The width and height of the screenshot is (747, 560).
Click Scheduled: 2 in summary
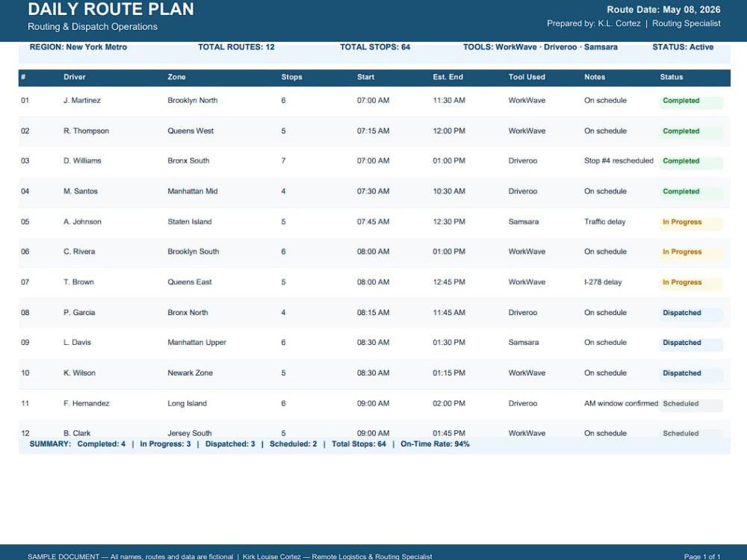293,444
